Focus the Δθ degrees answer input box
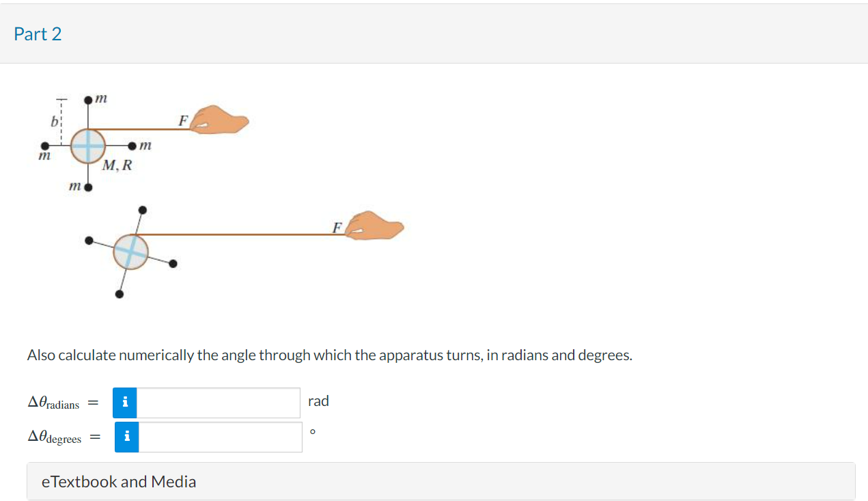This screenshot has height=501, width=868. click(x=220, y=437)
